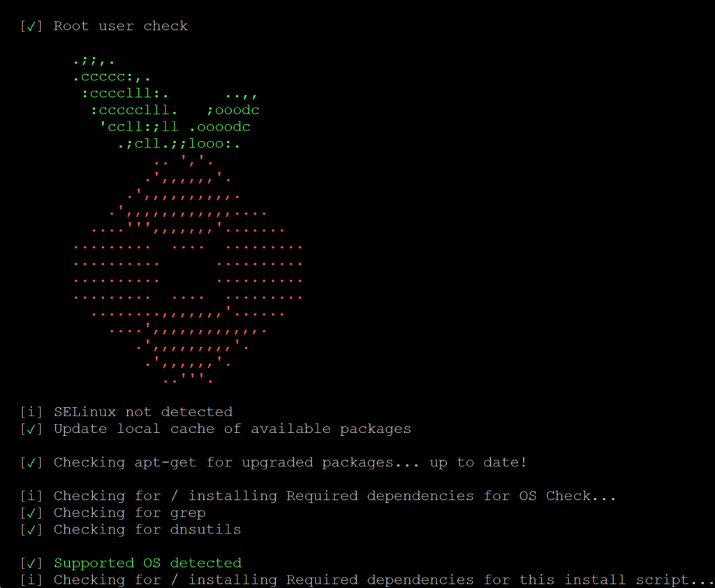
Task: Click the green 'Supported OS detected' text
Action: [148, 563]
